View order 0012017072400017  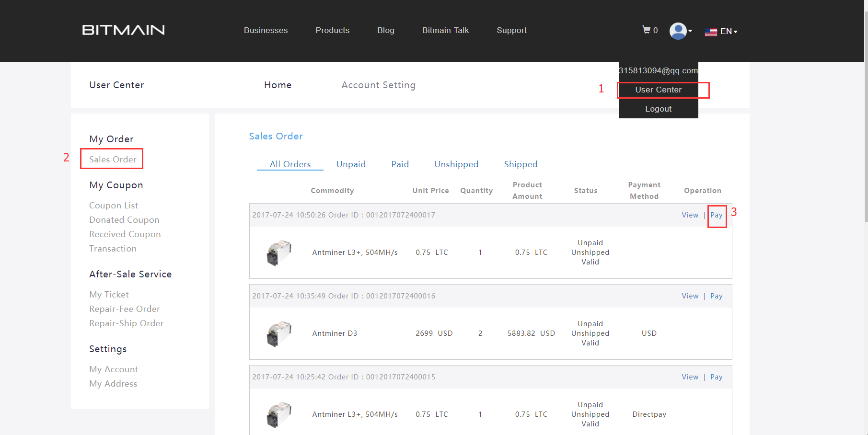pyautogui.click(x=690, y=215)
